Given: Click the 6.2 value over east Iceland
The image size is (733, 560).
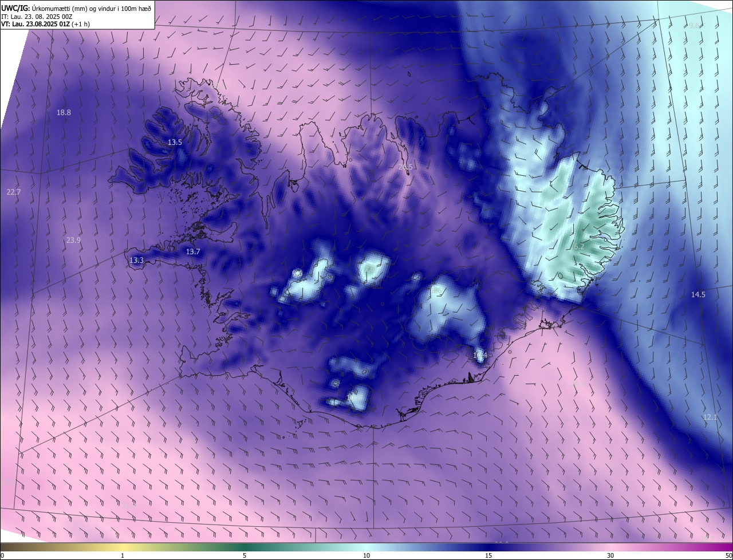Looking at the screenshot, I should click(579, 247).
